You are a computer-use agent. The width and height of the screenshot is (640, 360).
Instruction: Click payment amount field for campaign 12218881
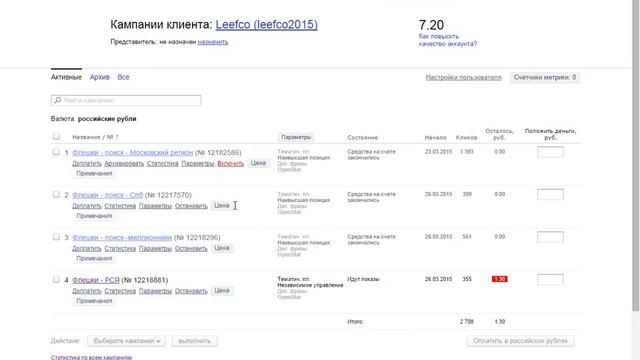coord(550,279)
